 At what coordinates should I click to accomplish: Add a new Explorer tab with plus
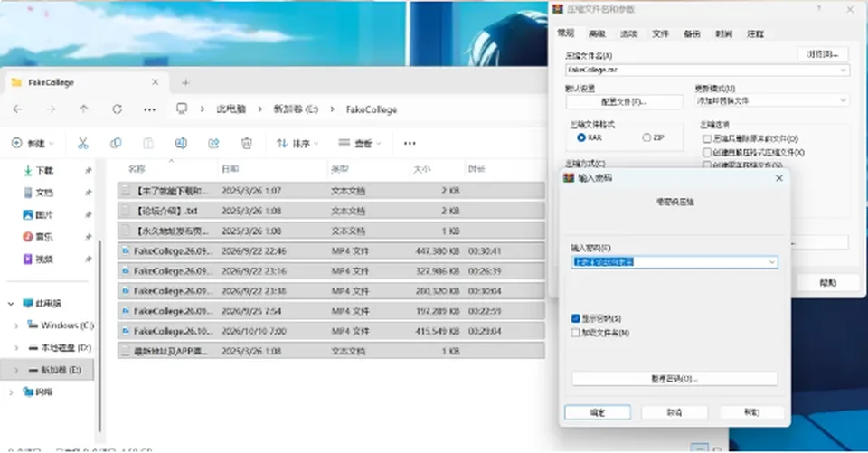(x=185, y=82)
